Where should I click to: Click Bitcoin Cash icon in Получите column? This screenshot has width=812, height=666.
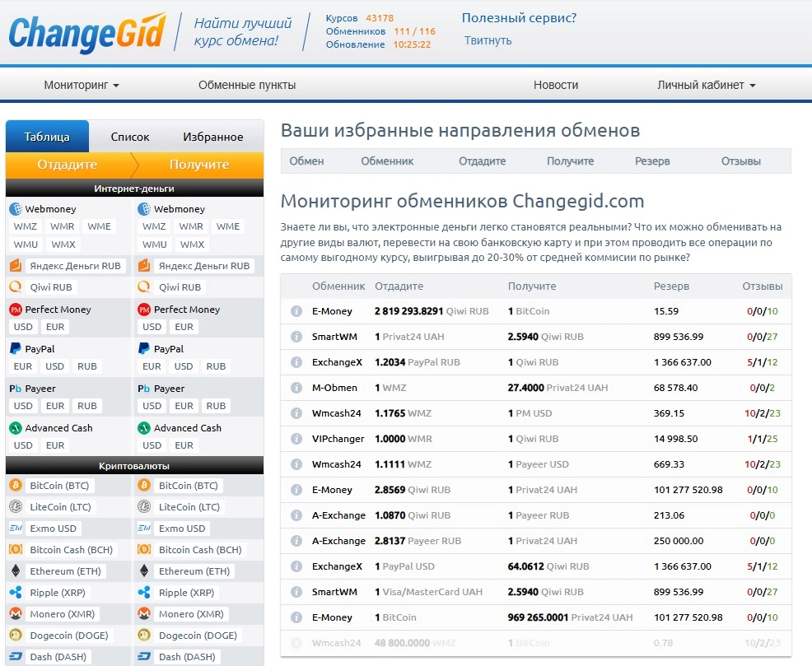coord(144,550)
